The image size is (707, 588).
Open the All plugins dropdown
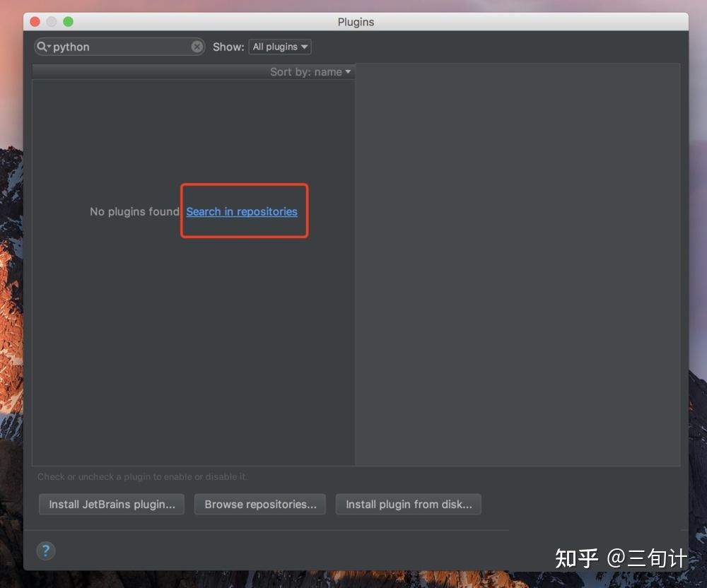280,47
